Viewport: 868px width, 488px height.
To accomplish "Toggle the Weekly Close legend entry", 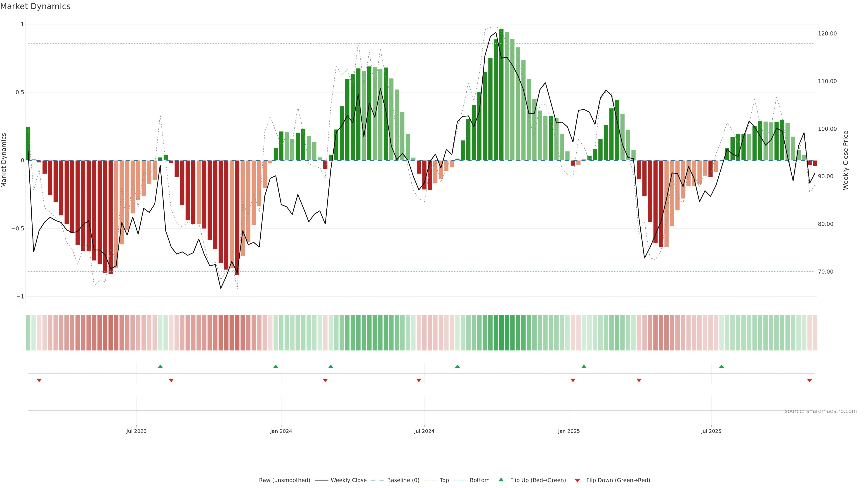I will pyautogui.click(x=348, y=480).
